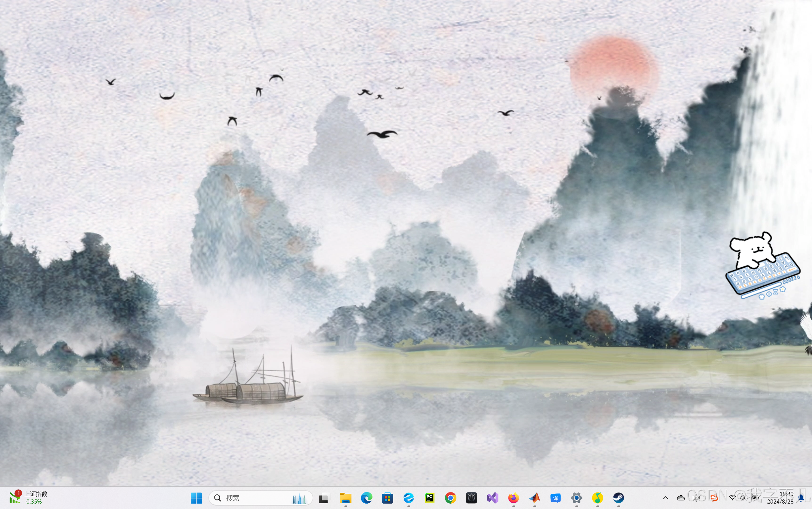This screenshot has height=509, width=812.
Task: Open the Sogou input method tray icon
Action: (714, 498)
